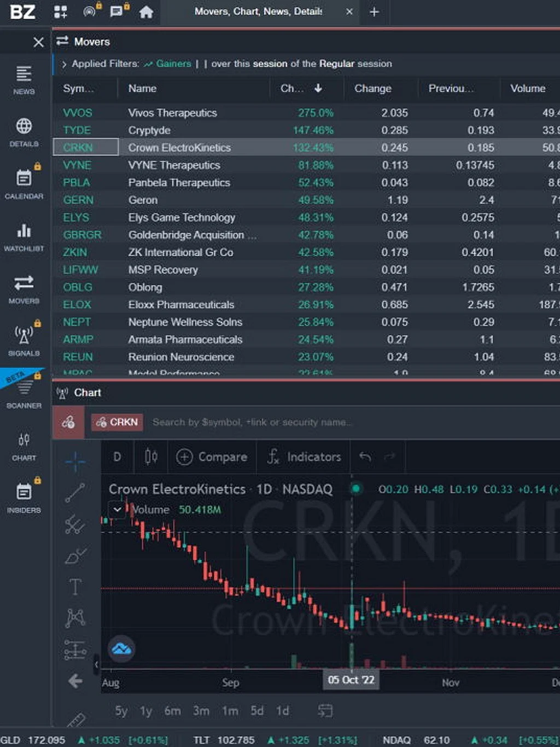This screenshot has width=560, height=747.
Task: Select the GBRGR ticker symbol
Action: (82, 235)
